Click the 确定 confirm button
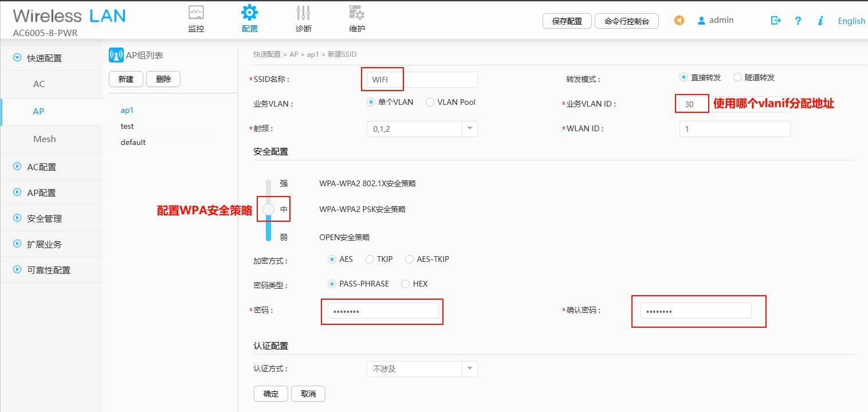868x412 pixels. [x=270, y=394]
